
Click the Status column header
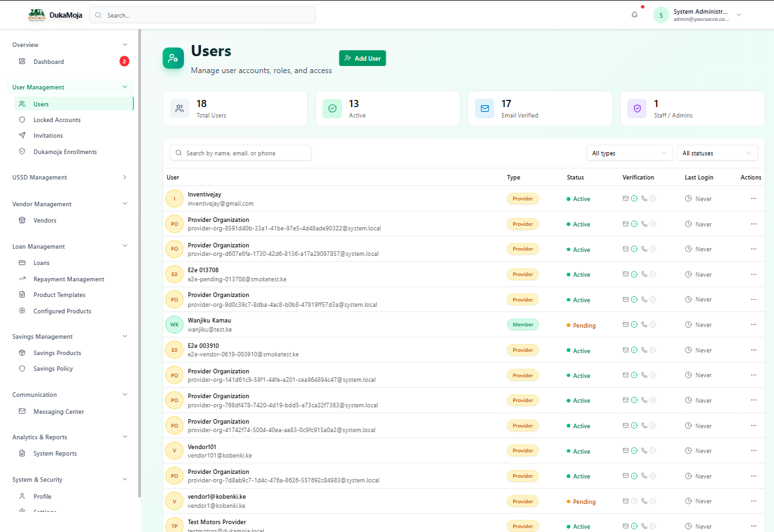point(575,177)
